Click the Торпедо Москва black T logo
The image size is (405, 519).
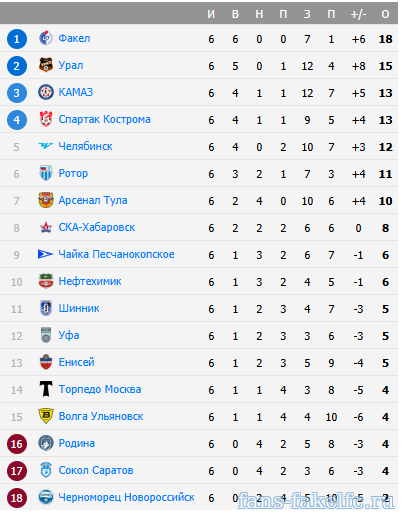(46, 389)
